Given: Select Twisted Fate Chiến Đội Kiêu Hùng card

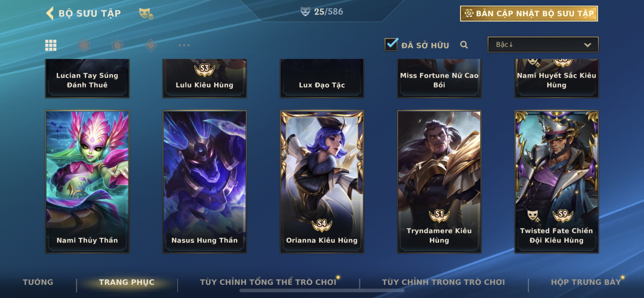Looking at the screenshot, I should (x=557, y=182).
